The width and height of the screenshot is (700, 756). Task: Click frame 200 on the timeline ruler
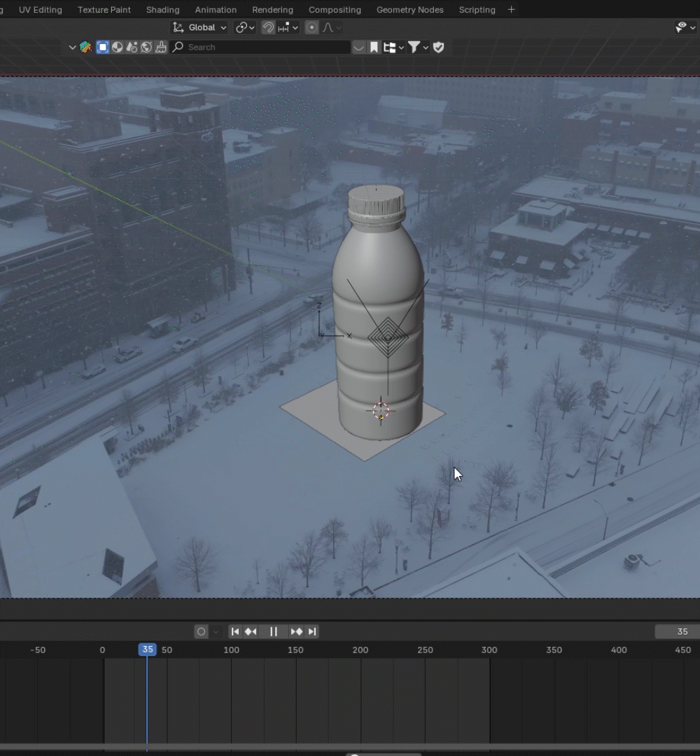[x=360, y=650]
